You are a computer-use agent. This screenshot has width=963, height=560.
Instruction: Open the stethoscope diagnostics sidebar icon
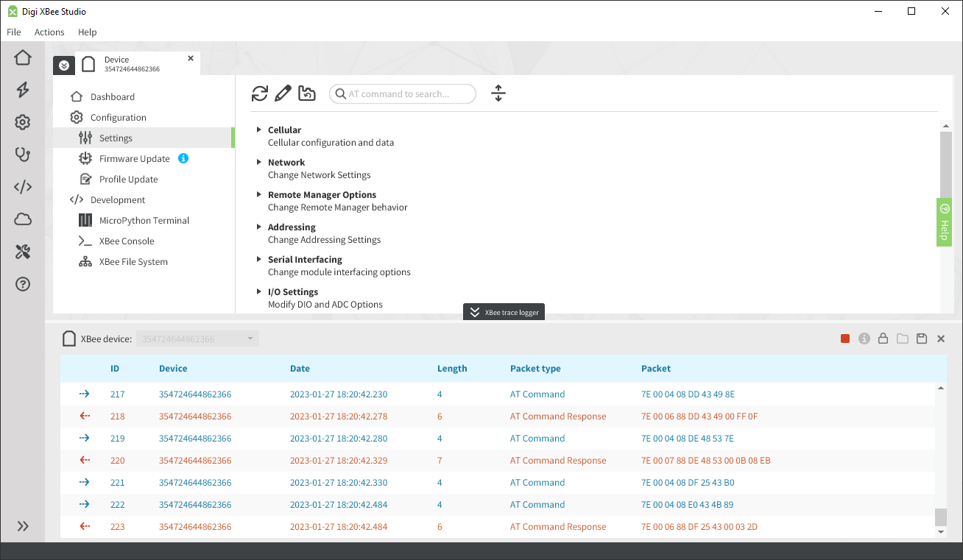23,155
